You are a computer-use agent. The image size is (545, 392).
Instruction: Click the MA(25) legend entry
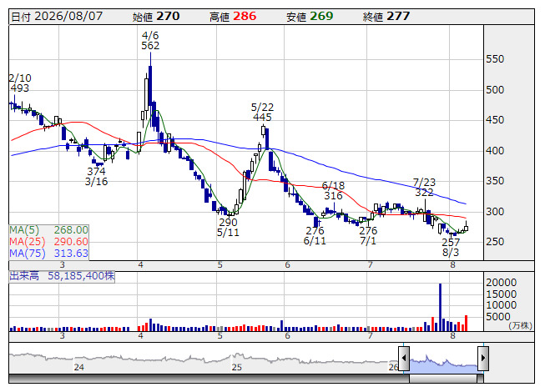[48, 242]
